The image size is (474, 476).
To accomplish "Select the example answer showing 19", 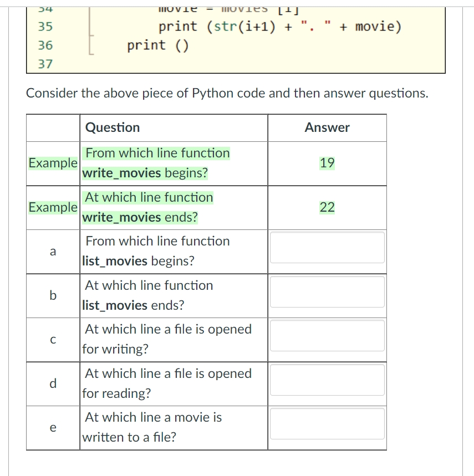I will tap(327, 163).
